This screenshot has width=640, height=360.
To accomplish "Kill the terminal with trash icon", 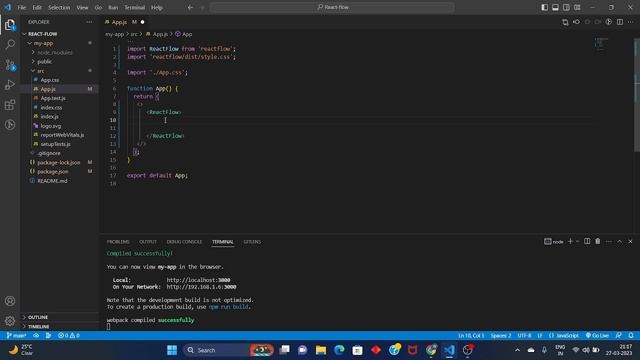I will (x=598, y=242).
